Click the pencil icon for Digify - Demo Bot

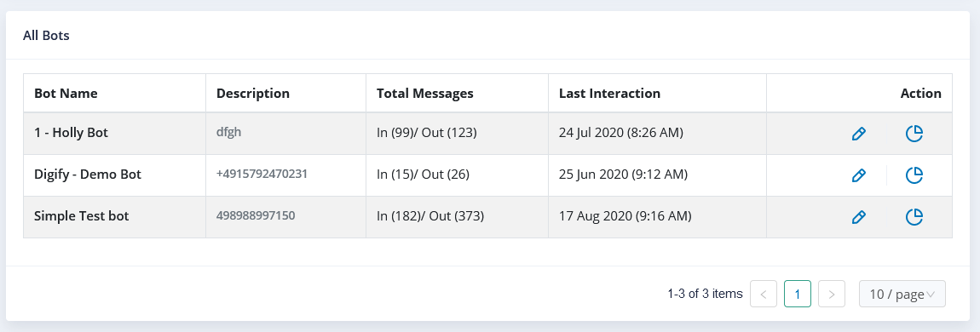(x=859, y=175)
